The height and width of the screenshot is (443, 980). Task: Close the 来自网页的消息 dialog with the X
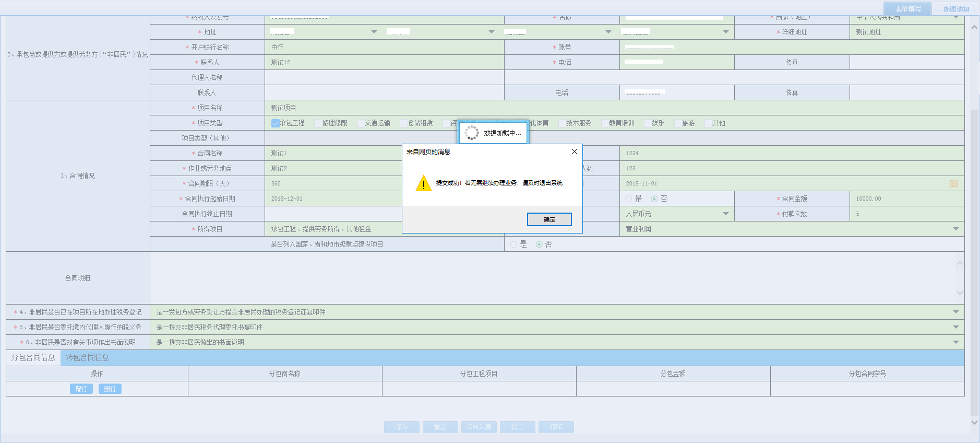pos(574,151)
